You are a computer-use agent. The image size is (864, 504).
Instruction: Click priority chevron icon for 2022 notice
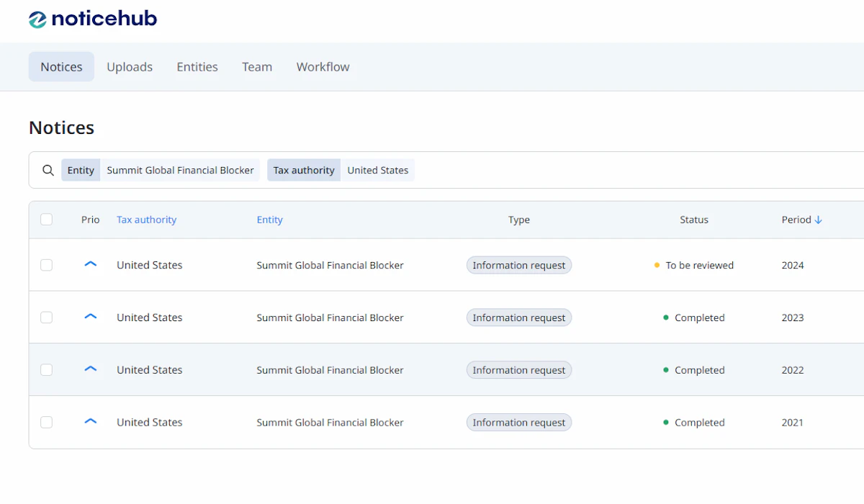pyautogui.click(x=90, y=369)
